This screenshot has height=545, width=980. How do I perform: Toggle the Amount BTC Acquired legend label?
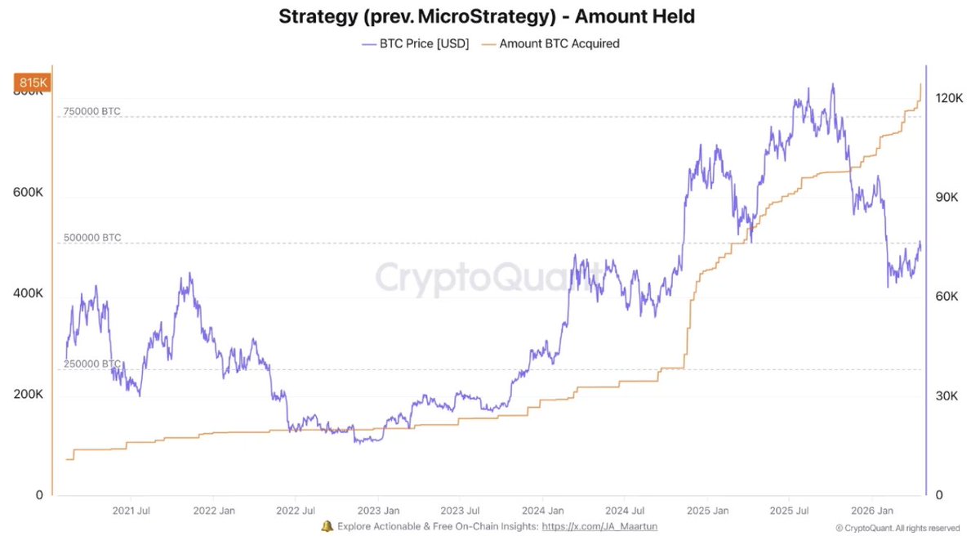tap(559, 44)
